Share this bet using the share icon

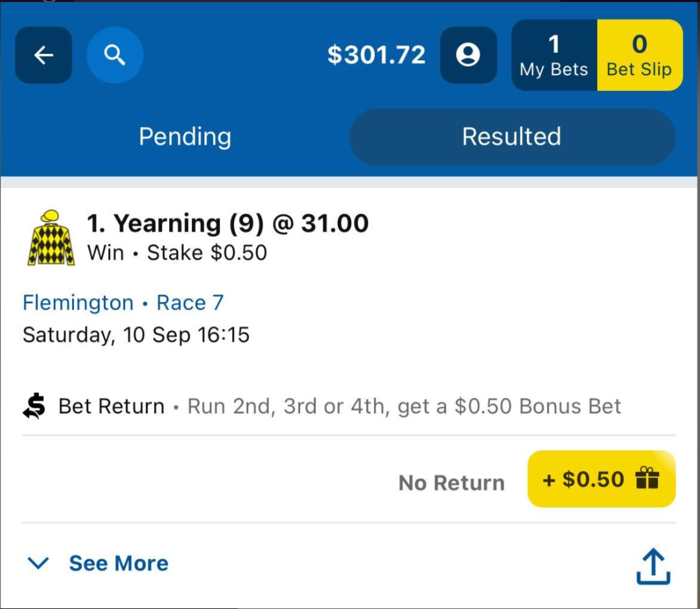tap(653, 566)
